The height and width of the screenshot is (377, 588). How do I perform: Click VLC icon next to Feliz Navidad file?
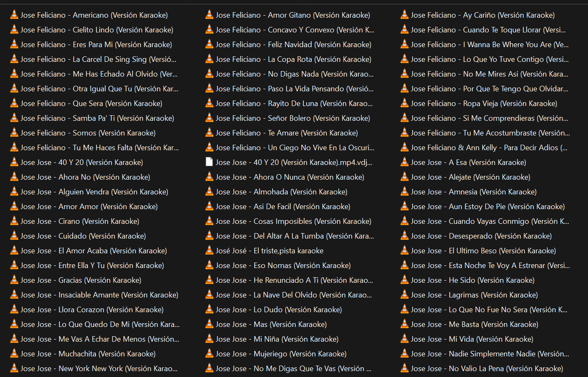pos(209,45)
